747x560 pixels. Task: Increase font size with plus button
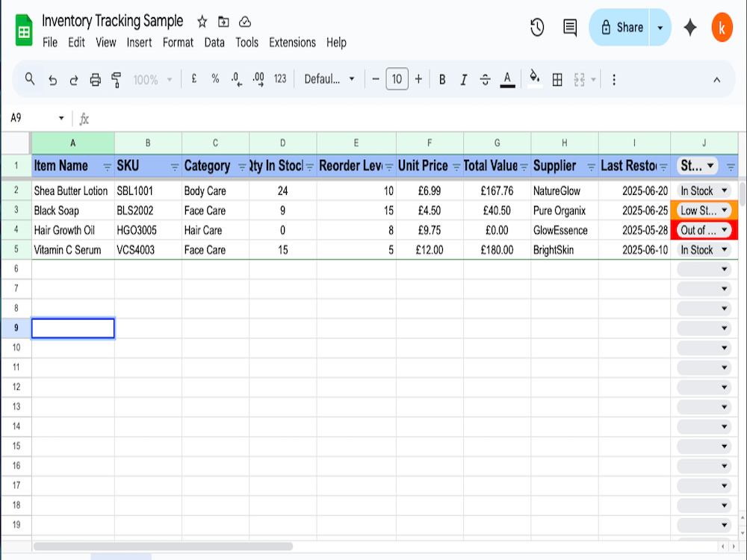(418, 79)
